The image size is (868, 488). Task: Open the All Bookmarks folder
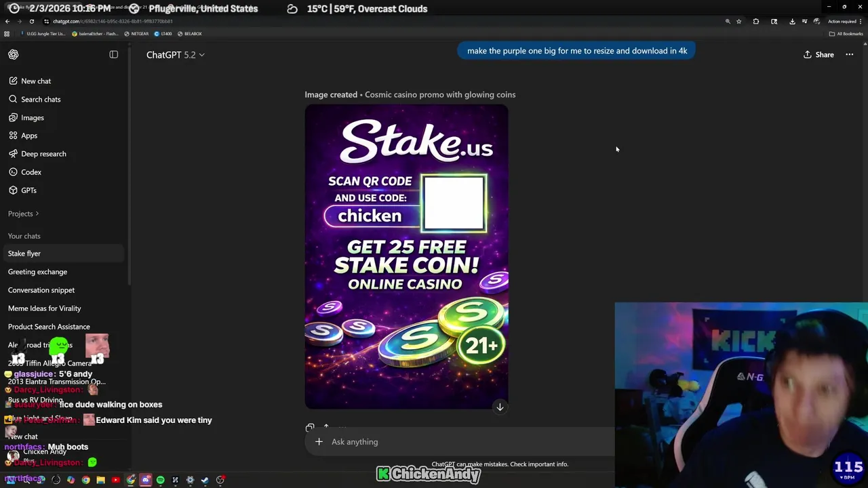846,33
